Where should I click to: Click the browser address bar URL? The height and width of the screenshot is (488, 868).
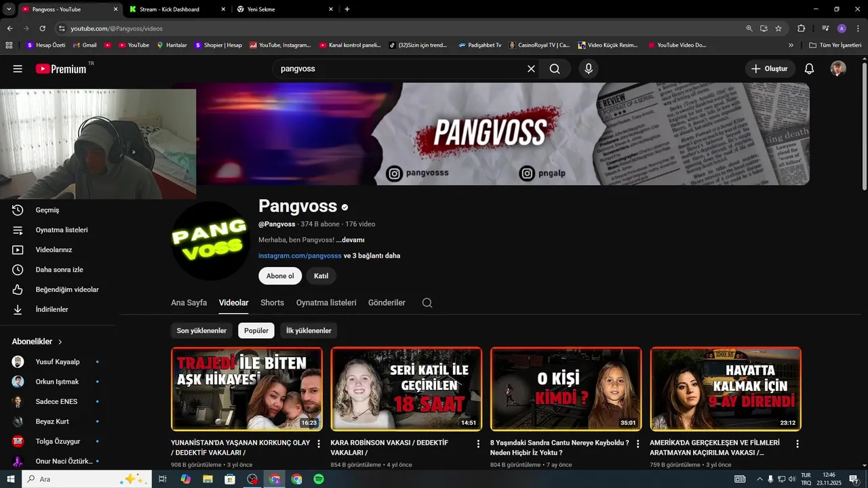[117, 28]
